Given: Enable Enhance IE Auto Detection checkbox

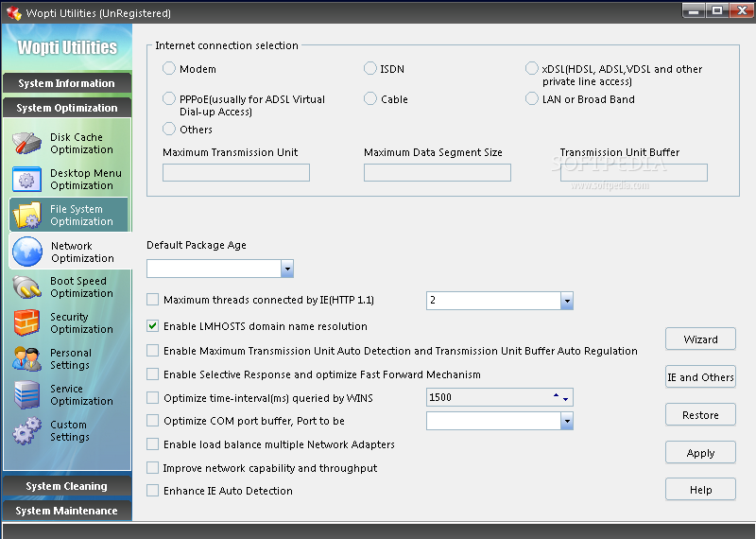Looking at the screenshot, I should click(x=152, y=491).
